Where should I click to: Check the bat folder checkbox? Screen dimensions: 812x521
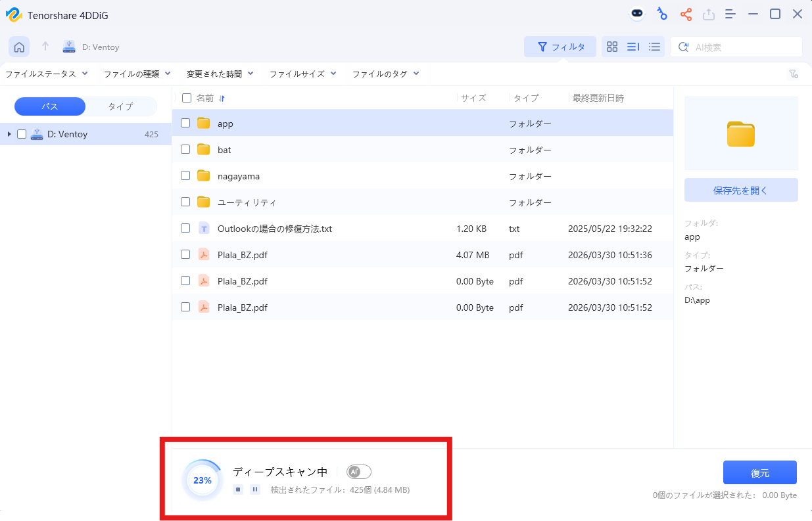tap(185, 149)
